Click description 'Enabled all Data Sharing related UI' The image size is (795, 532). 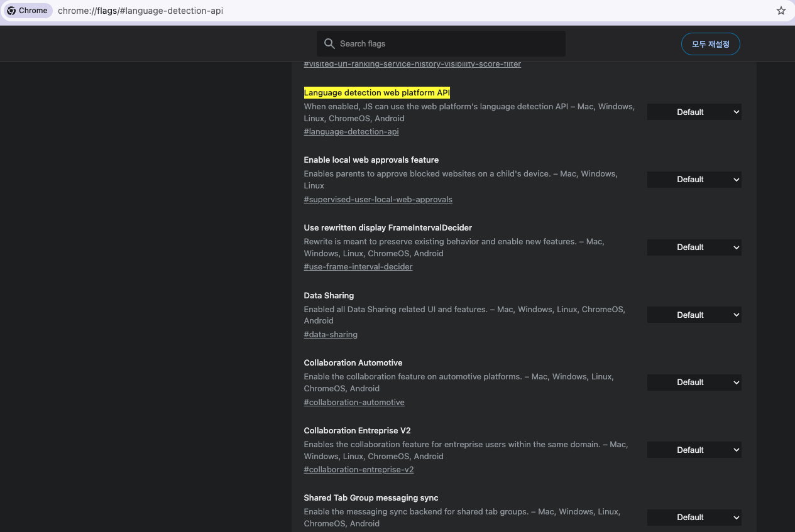pyautogui.click(x=464, y=315)
